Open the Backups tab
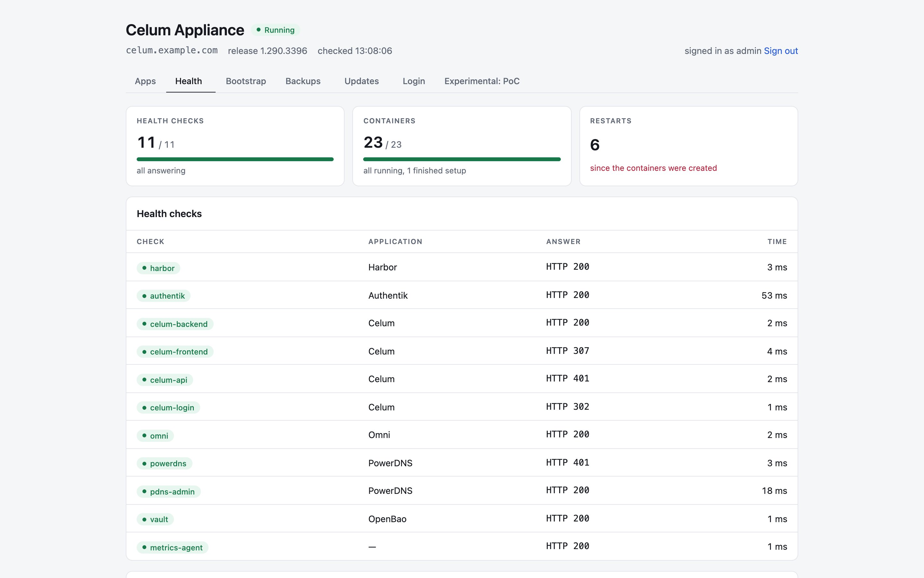This screenshot has height=578, width=924. tap(303, 81)
